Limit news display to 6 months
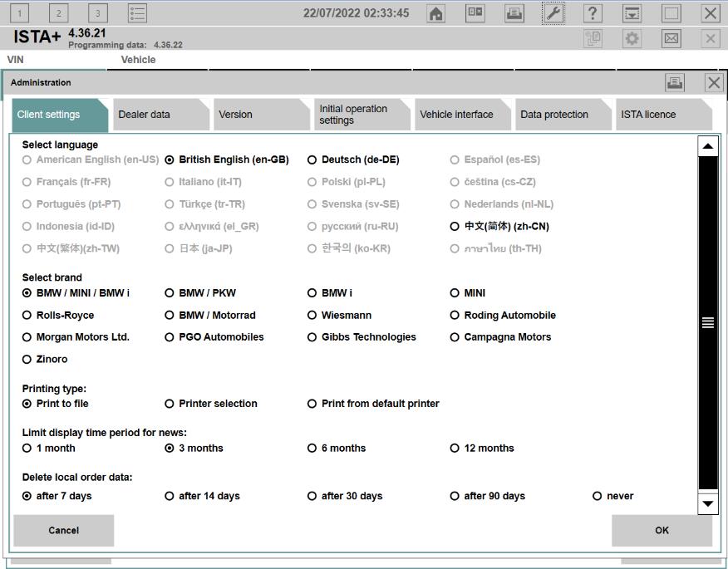This screenshot has width=728, height=569. [x=337, y=448]
